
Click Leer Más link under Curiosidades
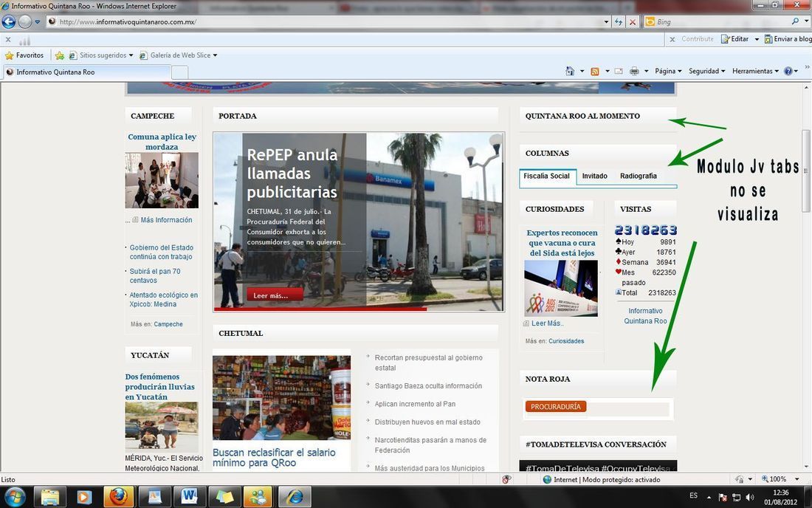pos(547,323)
